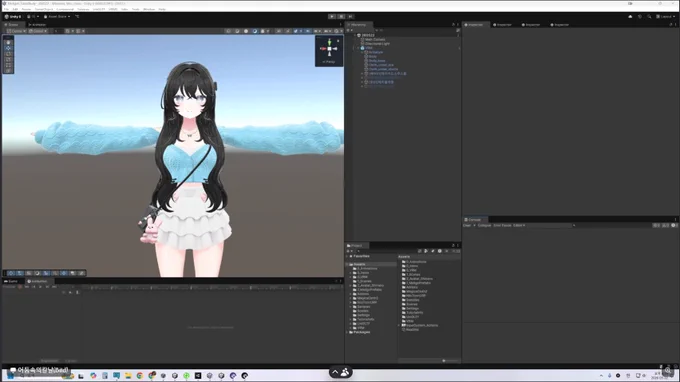Screen dimensions: 680x382
Task: Click the cloud services icon at top right
Action: (x=630, y=16)
